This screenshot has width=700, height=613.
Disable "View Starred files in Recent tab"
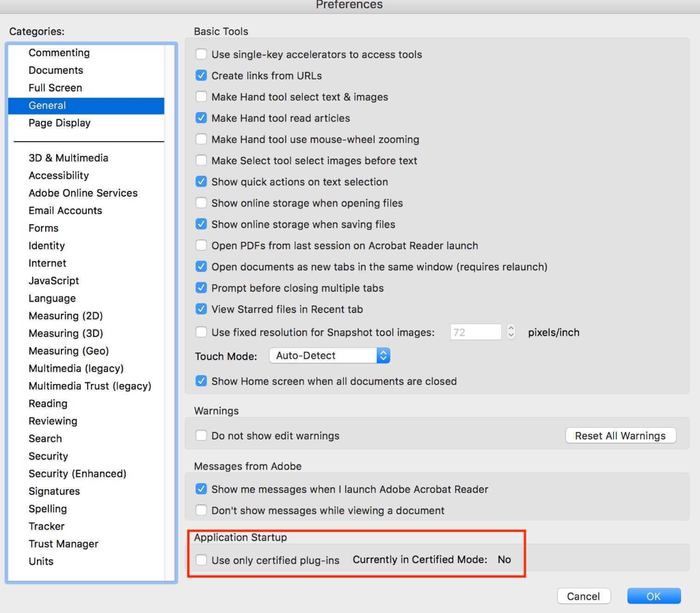coord(201,309)
